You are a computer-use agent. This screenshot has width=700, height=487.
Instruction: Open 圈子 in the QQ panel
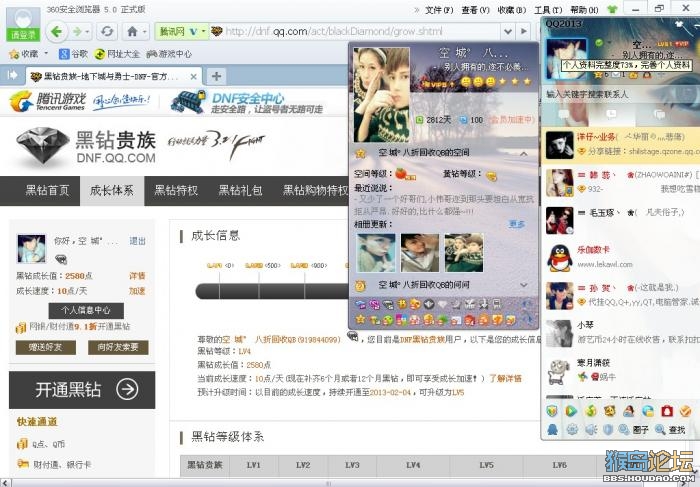[x=633, y=430]
